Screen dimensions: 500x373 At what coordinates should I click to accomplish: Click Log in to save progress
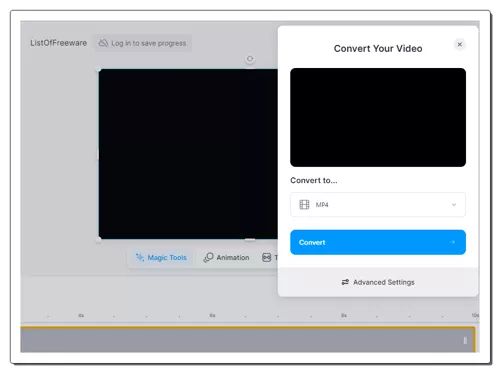143,43
